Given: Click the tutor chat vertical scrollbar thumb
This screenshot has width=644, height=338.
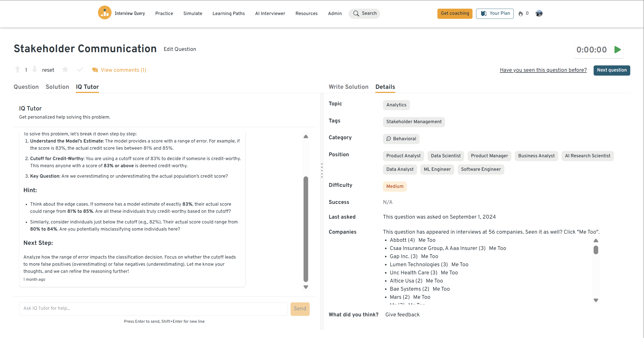Looking at the screenshot, I should point(306,229).
